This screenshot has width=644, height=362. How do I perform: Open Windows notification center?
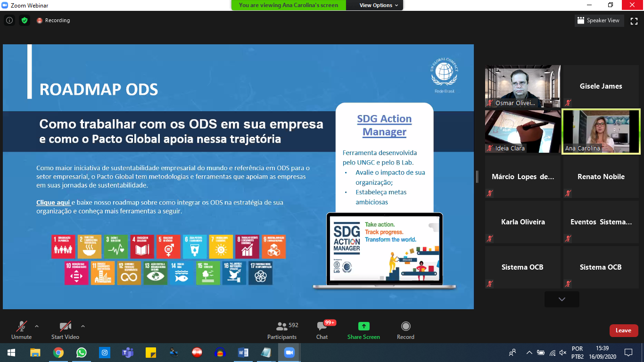tap(628, 352)
